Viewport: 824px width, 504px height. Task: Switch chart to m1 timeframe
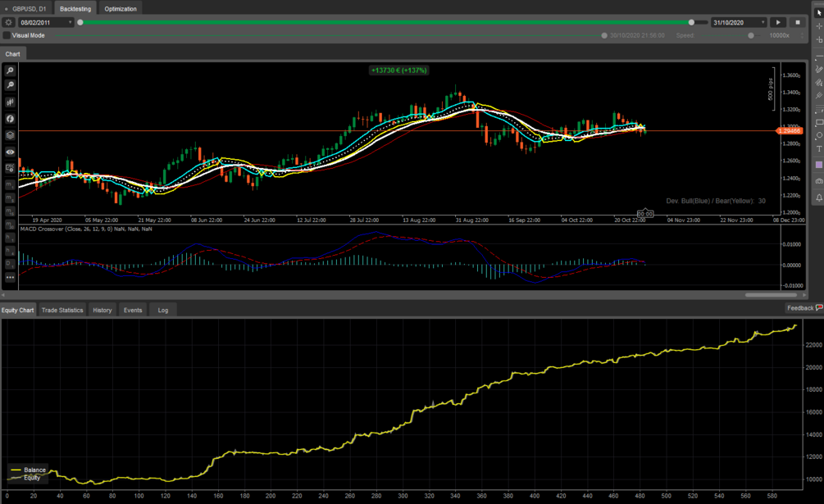click(10, 185)
